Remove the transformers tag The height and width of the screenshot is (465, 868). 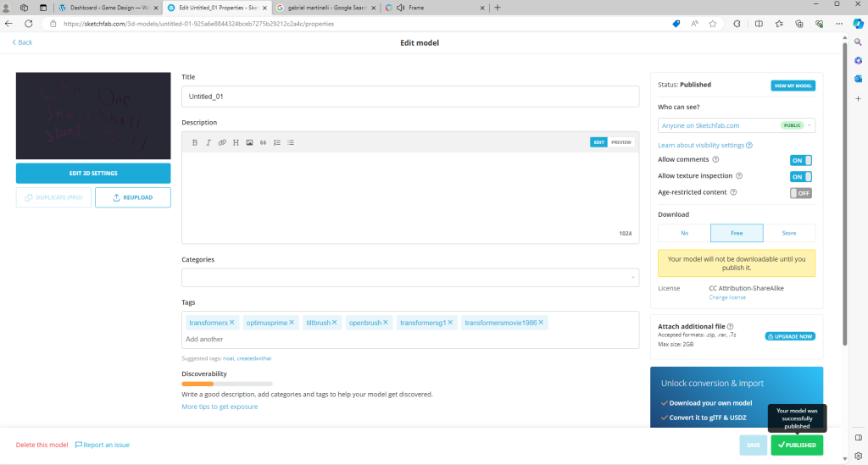[x=232, y=323]
